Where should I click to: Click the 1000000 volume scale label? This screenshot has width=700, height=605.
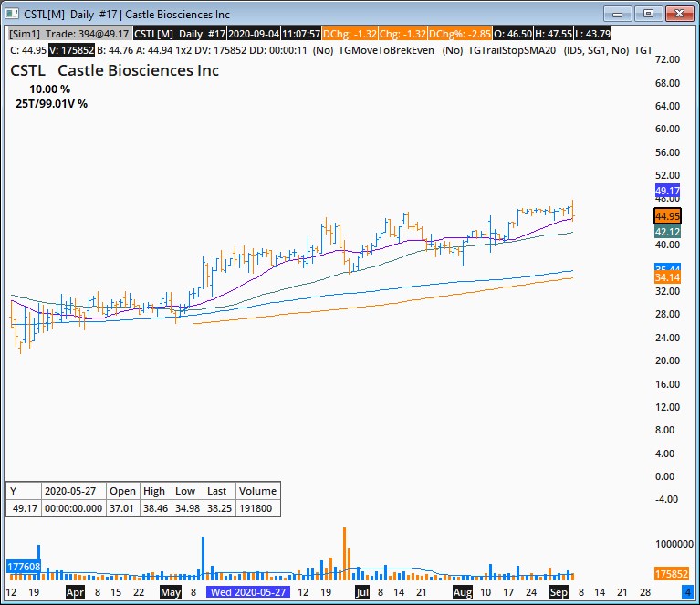(674, 544)
